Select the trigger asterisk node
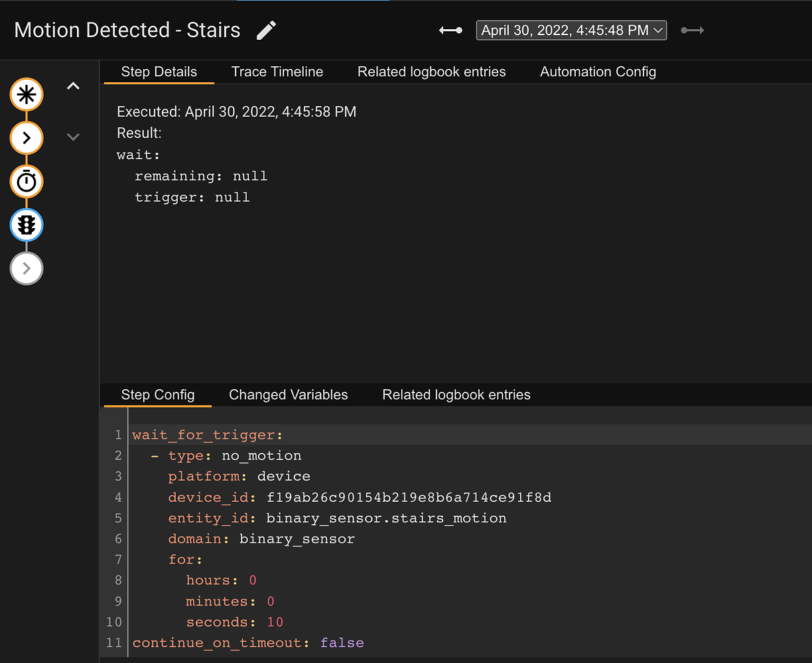This screenshot has width=812, height=663. pos(27,95)
